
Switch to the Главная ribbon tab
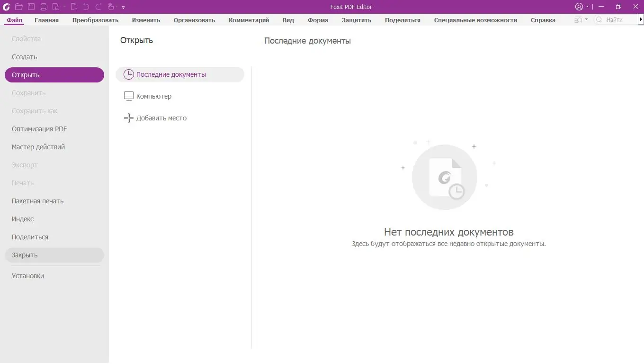pos(46,20)
